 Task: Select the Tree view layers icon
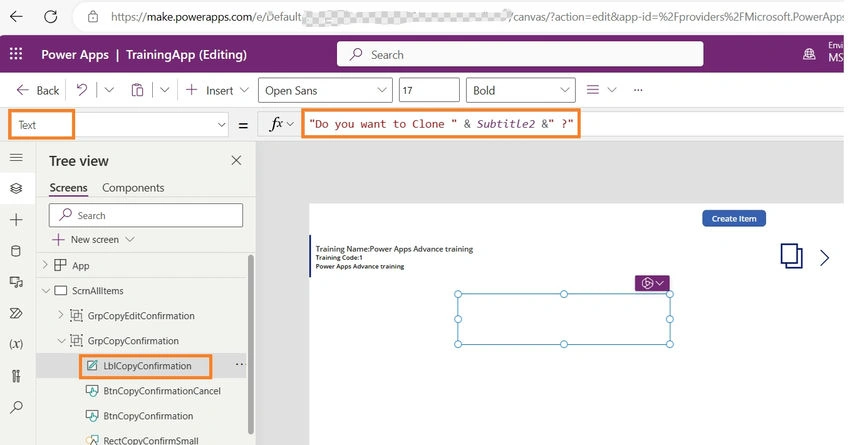(x=16, y=188)
